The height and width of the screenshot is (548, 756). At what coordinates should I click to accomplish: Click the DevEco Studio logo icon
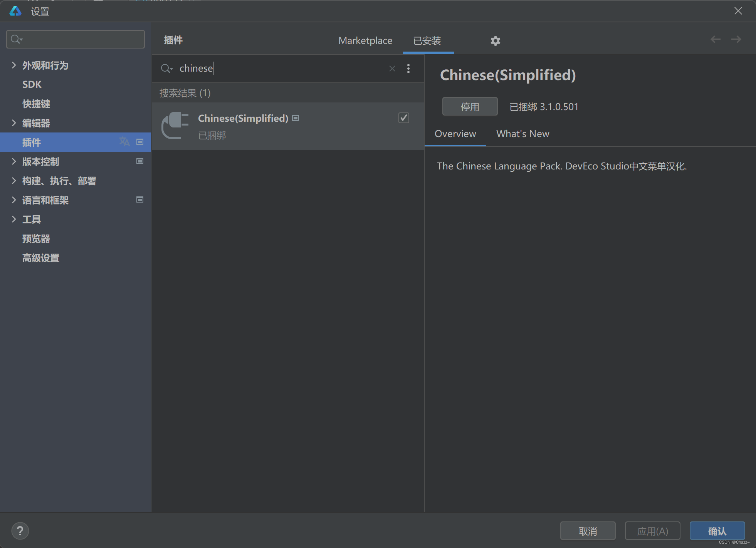pyautogui.click(x=15, y=11)
